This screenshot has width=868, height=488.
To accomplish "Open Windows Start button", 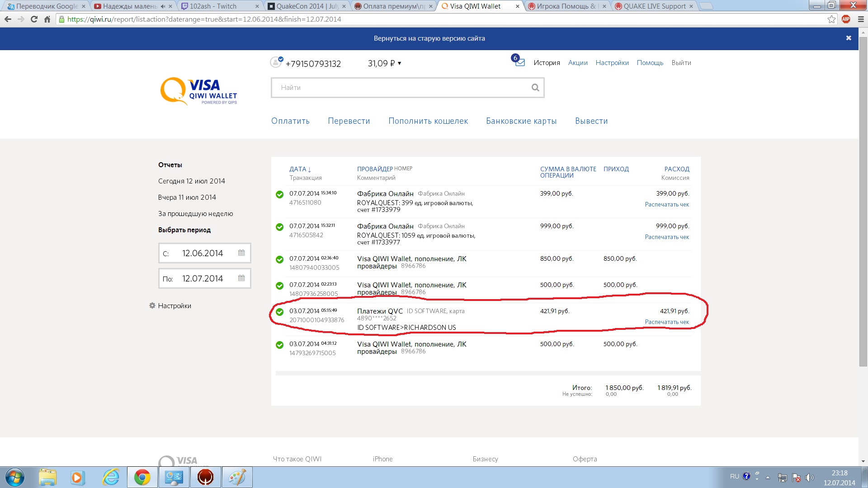I will click(x=14, y=477).
